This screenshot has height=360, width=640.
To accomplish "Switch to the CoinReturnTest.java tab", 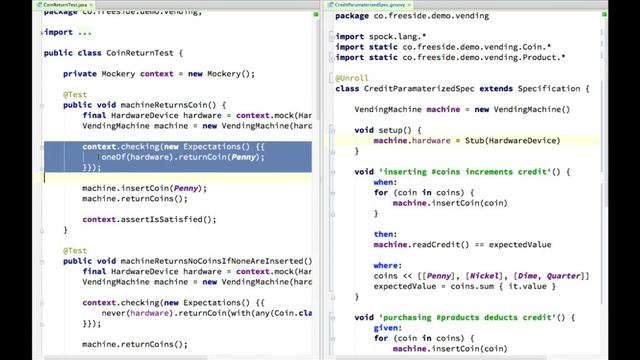I will [x=64, y=4].
